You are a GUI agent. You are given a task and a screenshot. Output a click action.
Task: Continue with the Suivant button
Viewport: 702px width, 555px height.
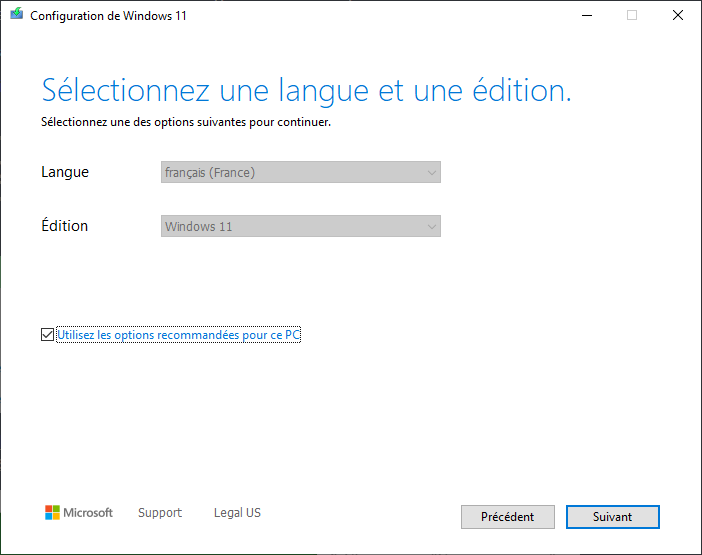click(x=612, y=517)
